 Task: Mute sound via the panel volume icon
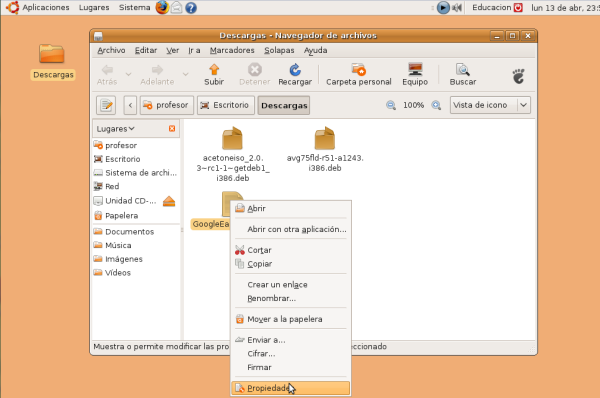[457, 7]
